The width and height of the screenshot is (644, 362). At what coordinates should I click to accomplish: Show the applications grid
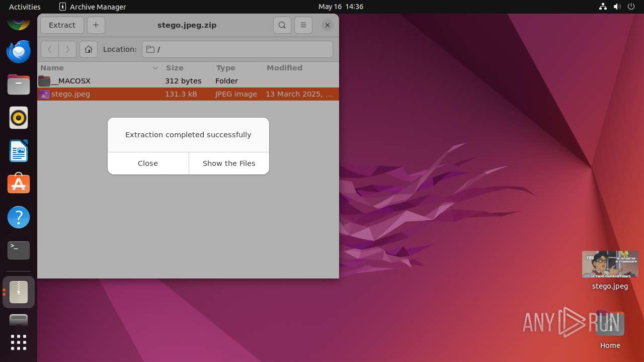coord(19,342)
